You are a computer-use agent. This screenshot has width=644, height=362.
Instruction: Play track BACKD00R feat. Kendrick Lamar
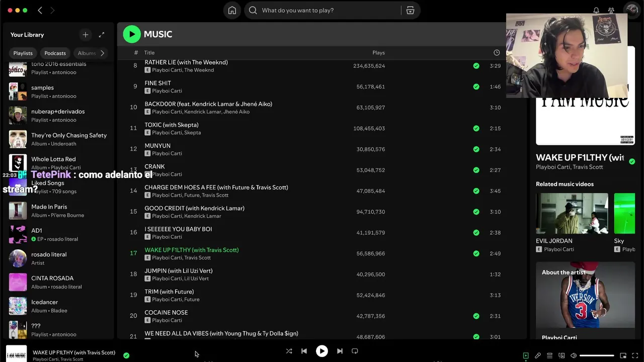pos(322,108)
